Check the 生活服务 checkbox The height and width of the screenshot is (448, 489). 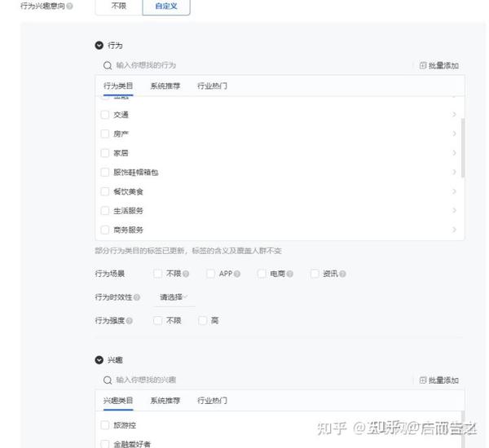pyautogui.click(x=105, y=211)
